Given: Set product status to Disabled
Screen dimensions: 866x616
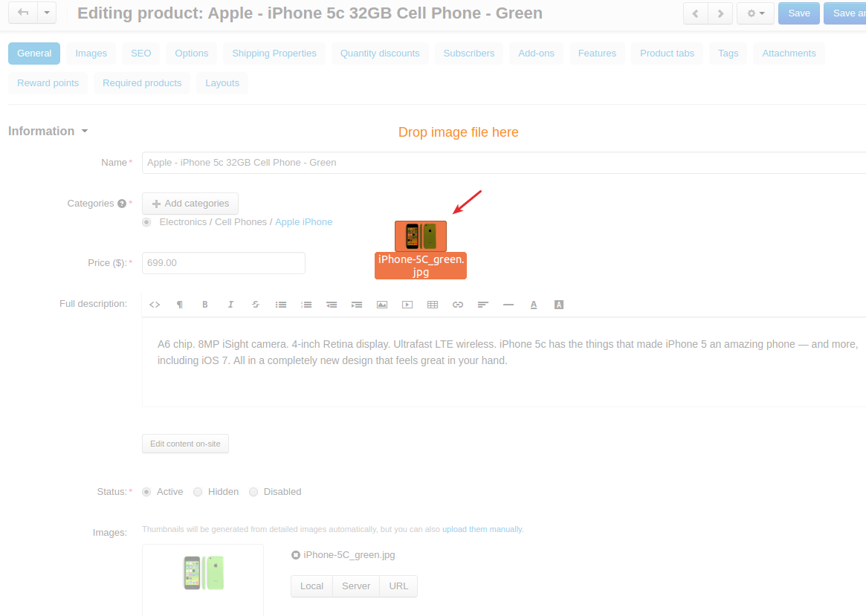Looking at the screenshot, I should tap(253, 492).
